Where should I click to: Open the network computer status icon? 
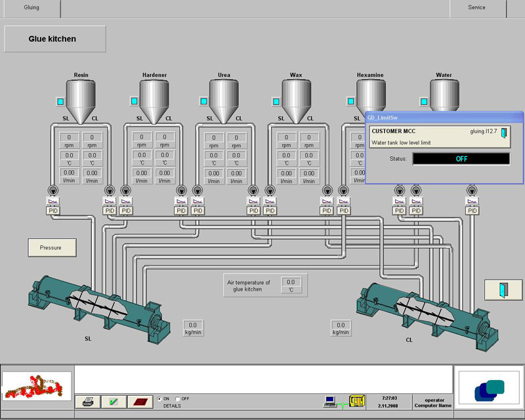click(331, 400)
